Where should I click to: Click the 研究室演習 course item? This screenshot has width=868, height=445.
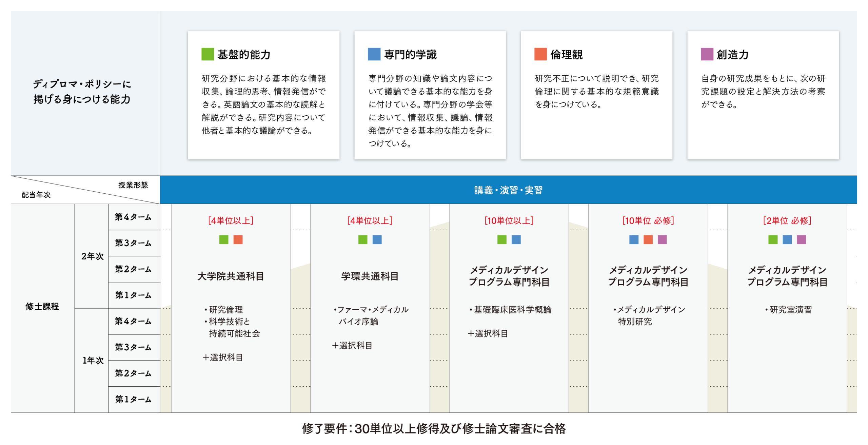[790, 309]
